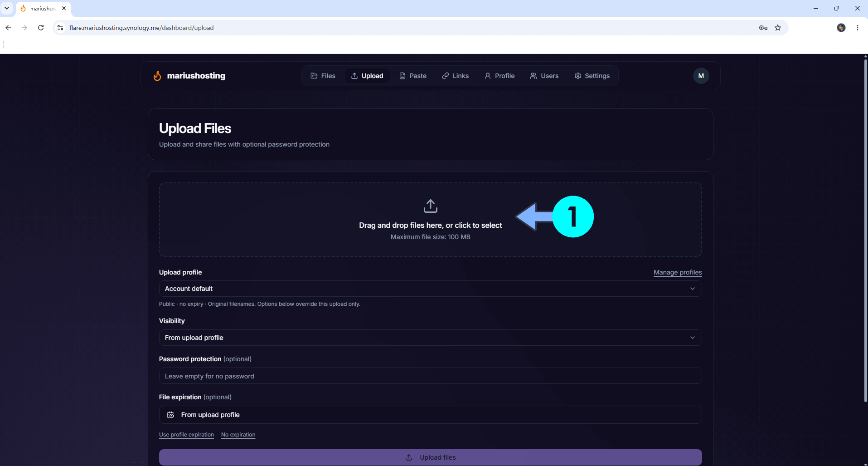Bookmark this page with the star icon
The height and width of the screenshot is (466, 868).
[778, 28]
